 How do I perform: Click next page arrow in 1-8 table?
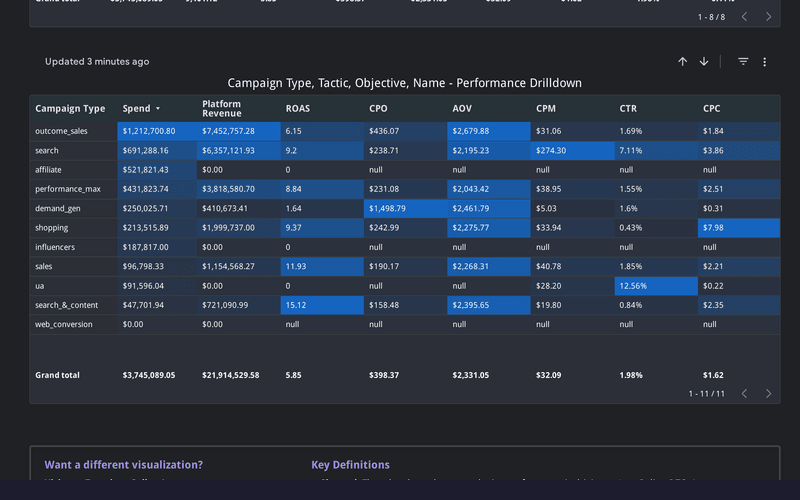(768, 17)
